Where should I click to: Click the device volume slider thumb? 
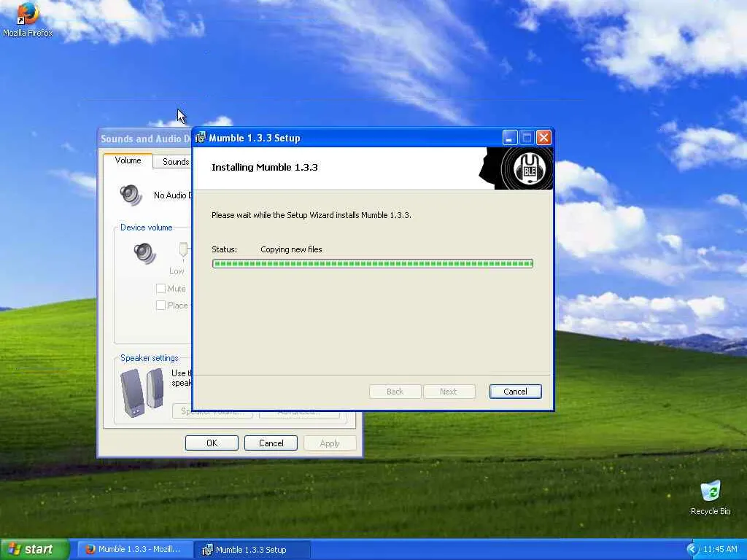pos(183,250)
